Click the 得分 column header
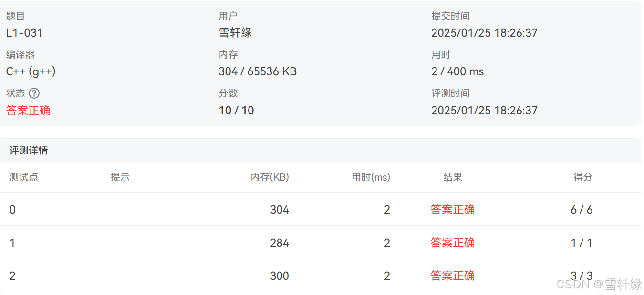644x295 pixels. coord(582,177)
